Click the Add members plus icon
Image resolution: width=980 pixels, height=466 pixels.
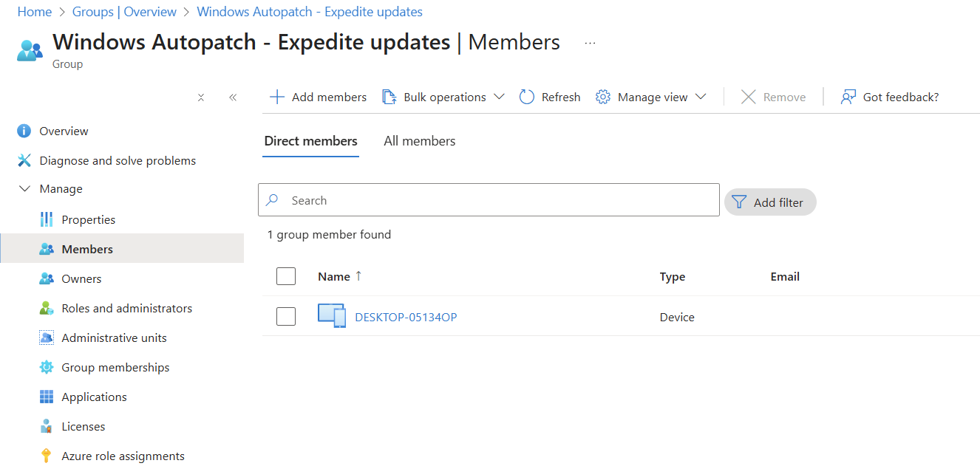277,97
